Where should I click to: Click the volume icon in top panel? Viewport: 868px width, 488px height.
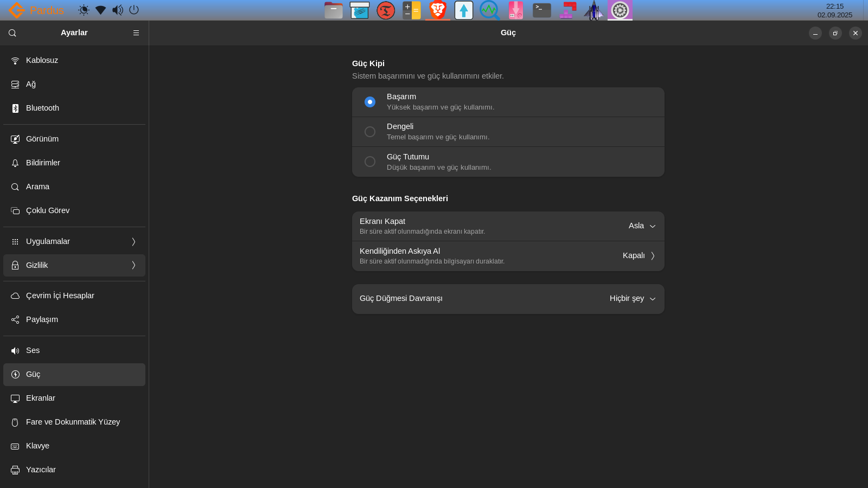pyautogui.click(x=117, y=10)
